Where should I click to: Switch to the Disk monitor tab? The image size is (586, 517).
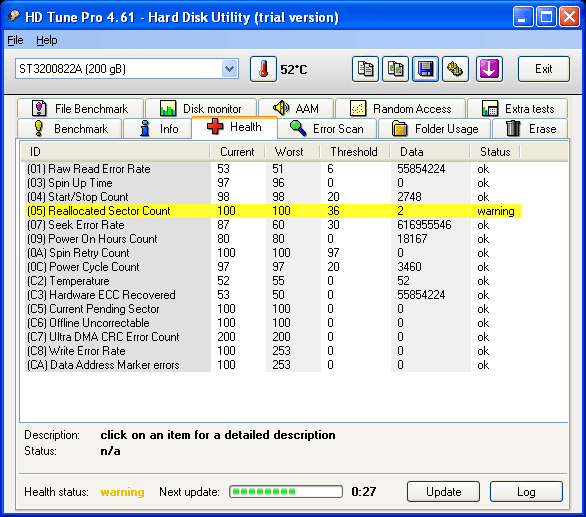201,109
